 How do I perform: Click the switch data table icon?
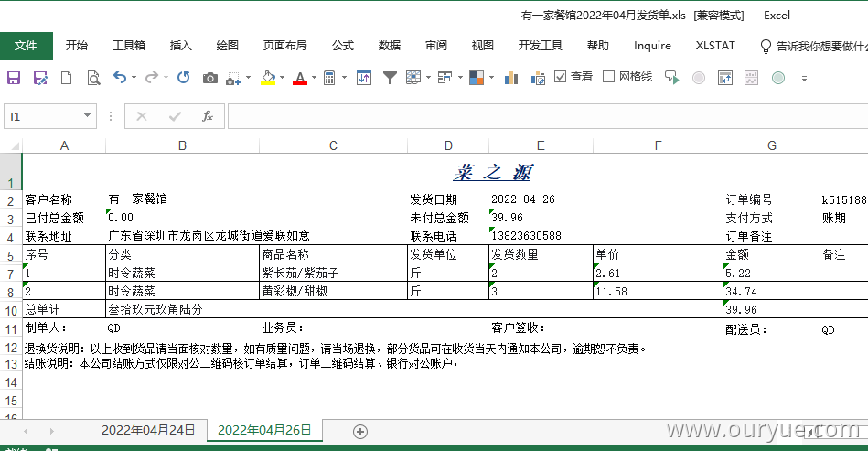tap(725, 78)
